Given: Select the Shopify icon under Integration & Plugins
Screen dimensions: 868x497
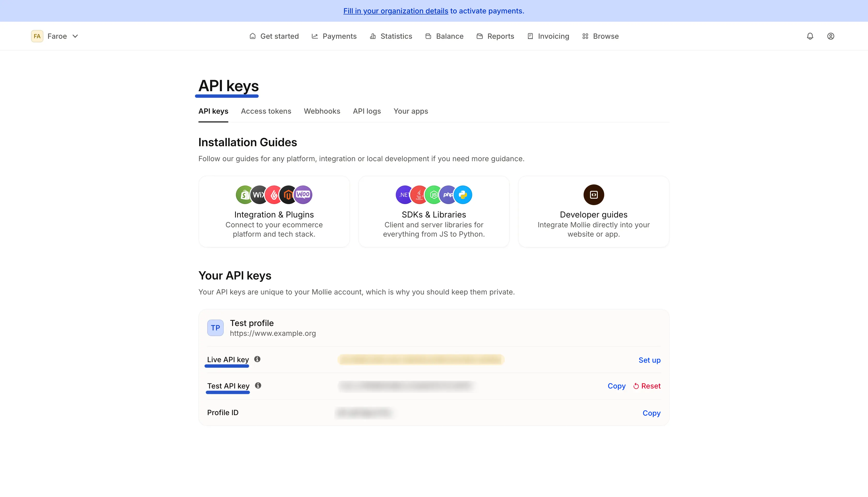Looking at the screenshot, I should pos(244,195).
